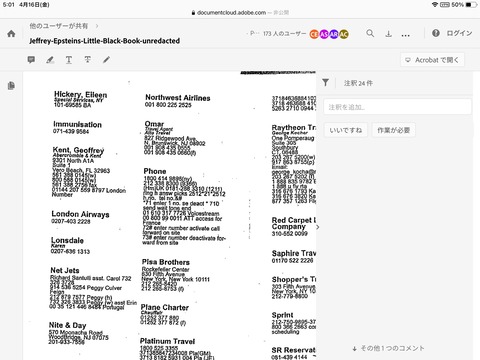
Task: Click the Sprint entry heading
Action: (283, 315)
